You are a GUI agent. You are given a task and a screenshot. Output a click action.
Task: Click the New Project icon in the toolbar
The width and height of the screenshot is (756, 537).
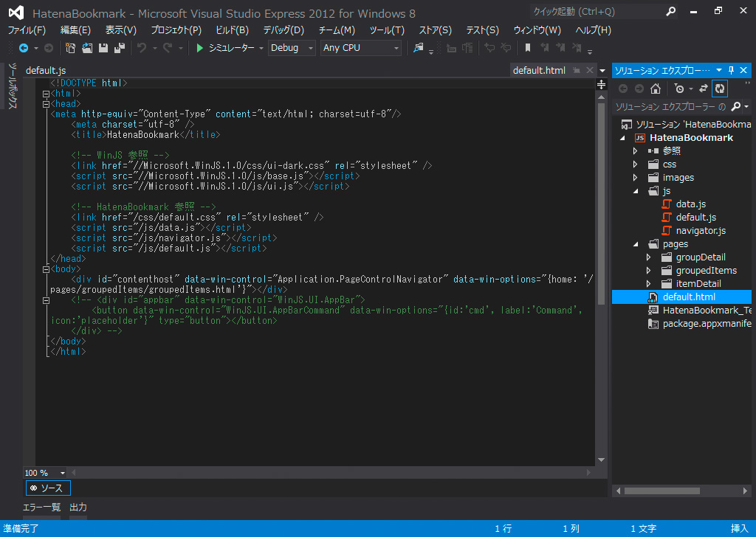(x=70, y=48)
